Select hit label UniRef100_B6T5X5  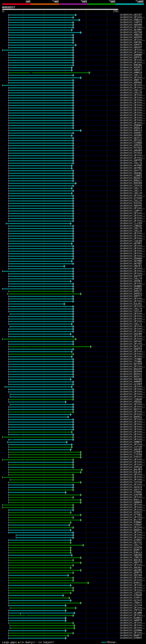point(131,364)
